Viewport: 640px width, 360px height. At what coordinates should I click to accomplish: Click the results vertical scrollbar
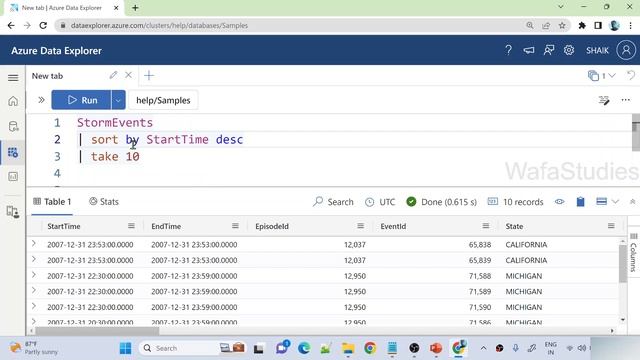(622, 264)
